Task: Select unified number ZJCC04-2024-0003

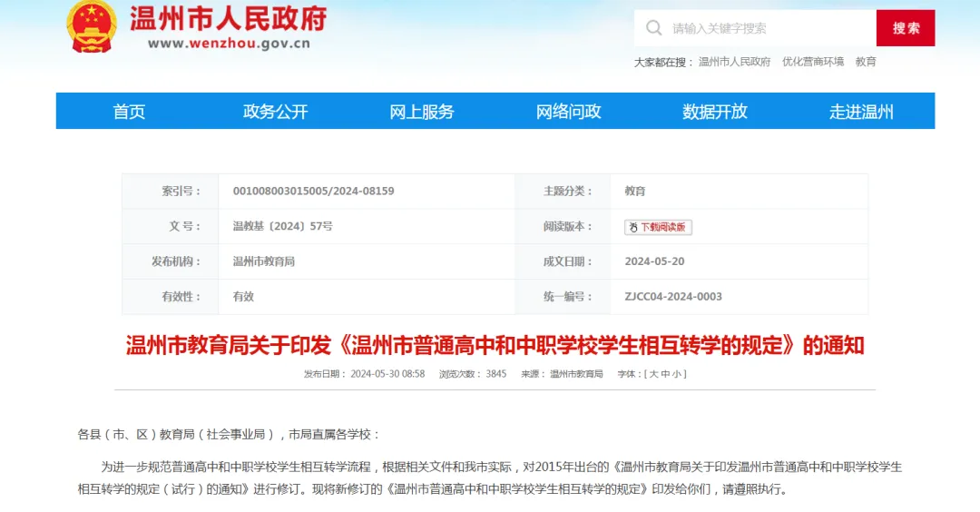Action: click(673, 296)
